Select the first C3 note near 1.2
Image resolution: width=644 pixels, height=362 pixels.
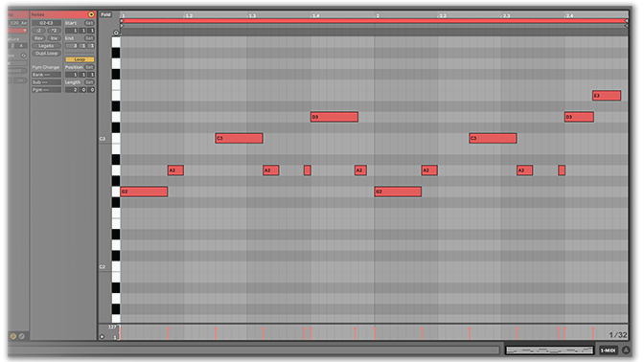[x=239, y=138]
